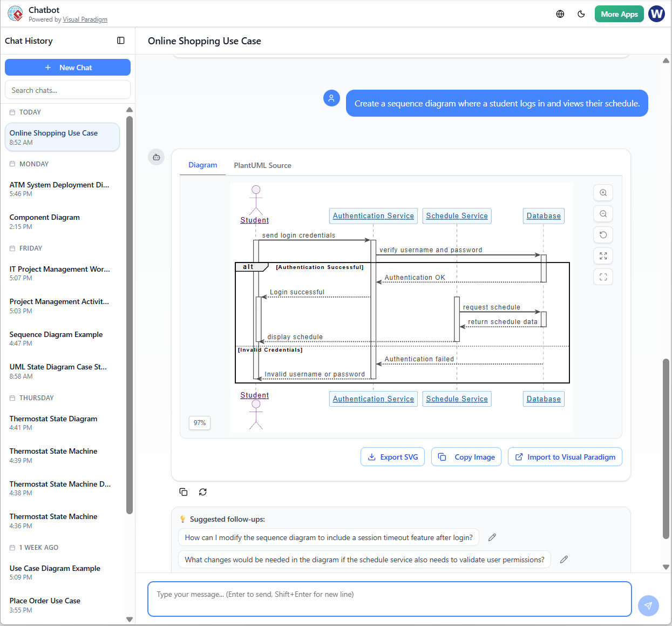Screen dimensions: 672x626
Task: Zoom out of the diagram
Action: (x=603, y=214)
